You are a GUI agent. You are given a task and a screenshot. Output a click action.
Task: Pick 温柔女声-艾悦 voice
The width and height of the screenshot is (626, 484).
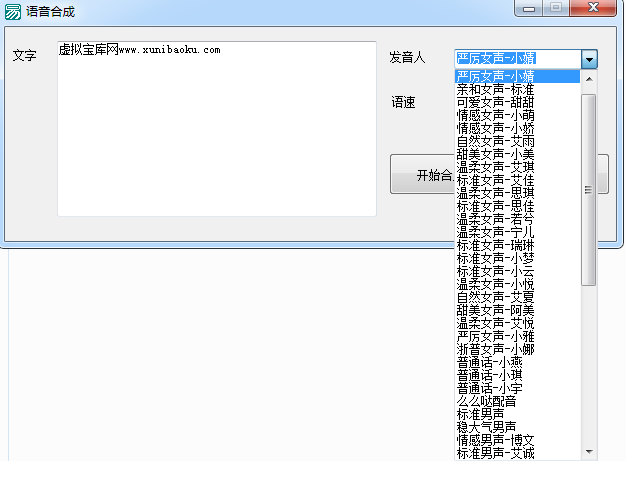tap(517, 323)
